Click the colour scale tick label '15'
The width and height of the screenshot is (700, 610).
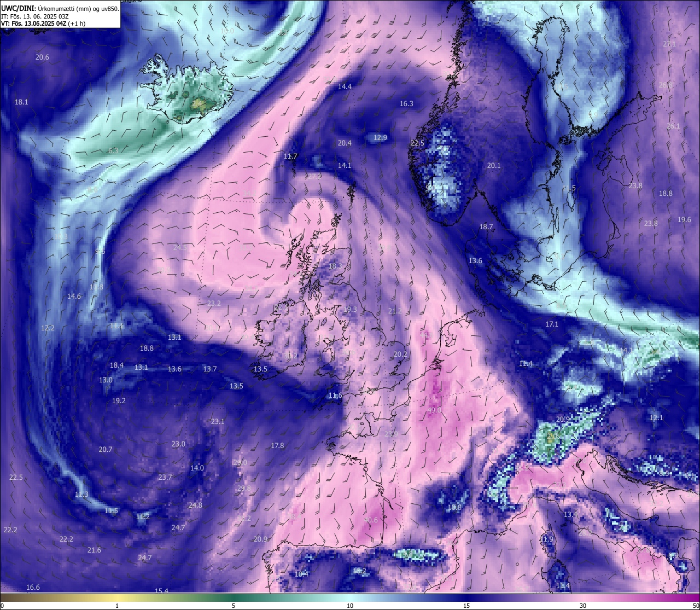(466, 606)
